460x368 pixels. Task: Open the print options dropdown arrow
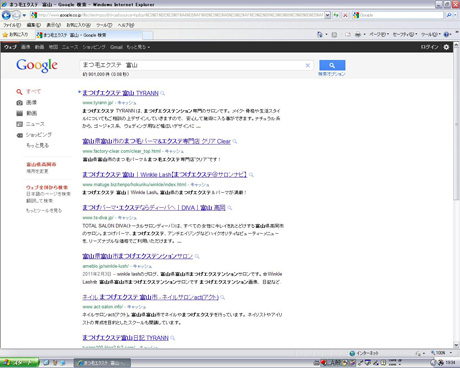pyautogui.click(x=364, y=34)
